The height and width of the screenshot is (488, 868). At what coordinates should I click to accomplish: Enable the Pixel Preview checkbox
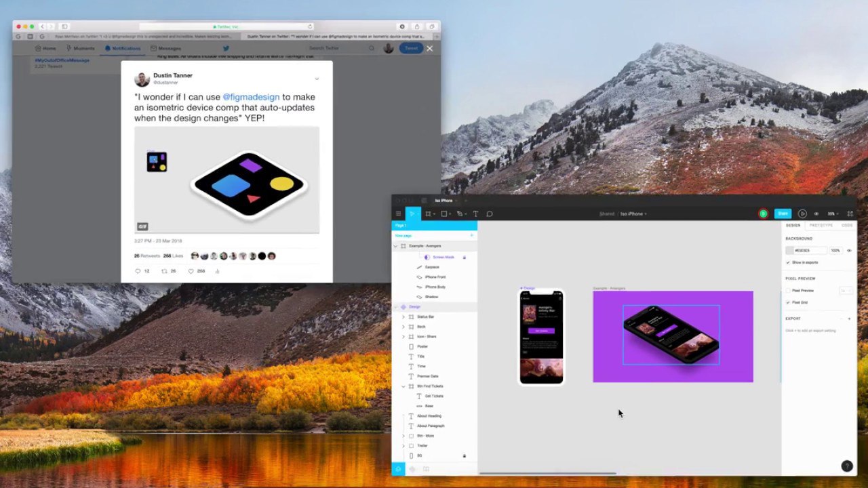coord(788,290)
